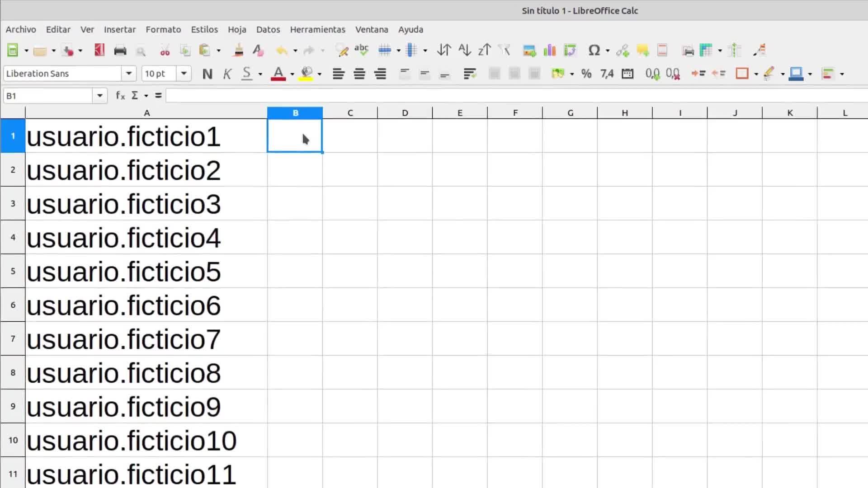Click the spelling check abc icon
Viewport: 868px width, 488px height.
[x=361, y=50]
